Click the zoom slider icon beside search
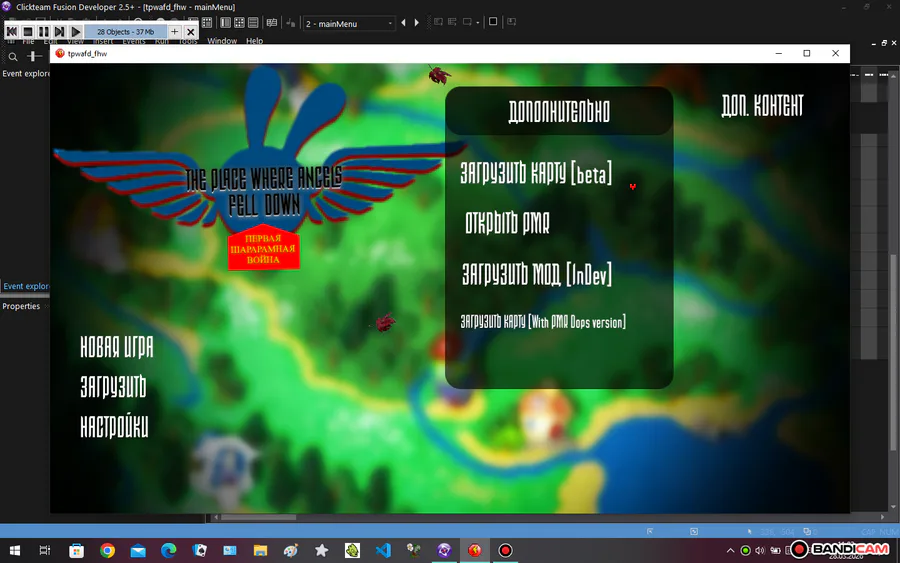 [x=34, y=56]
